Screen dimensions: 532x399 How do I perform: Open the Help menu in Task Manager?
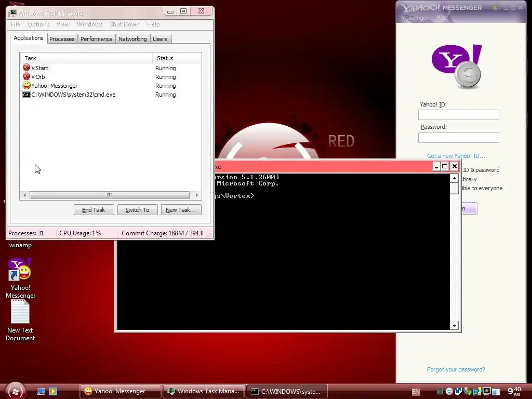153,24
